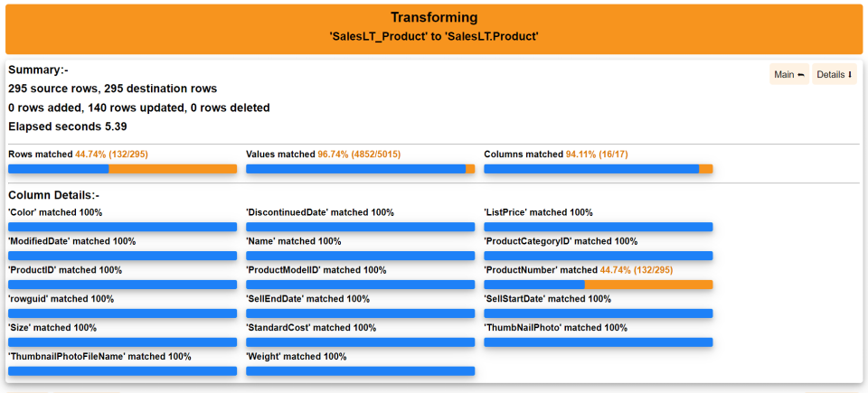Screen dimensions: 868x393
Task: Click the 'SellEndDate' matched progress bar
Action: coord(360,313)
